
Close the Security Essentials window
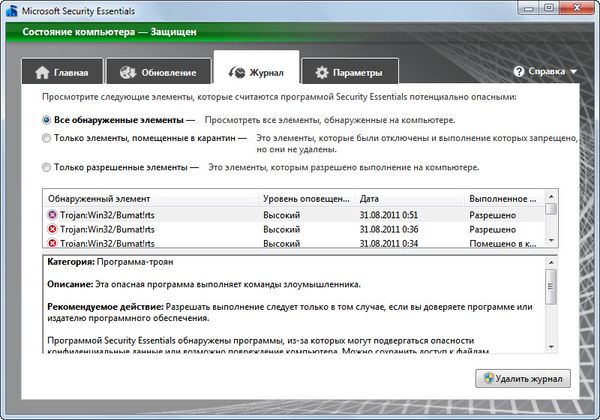point(577,8)
